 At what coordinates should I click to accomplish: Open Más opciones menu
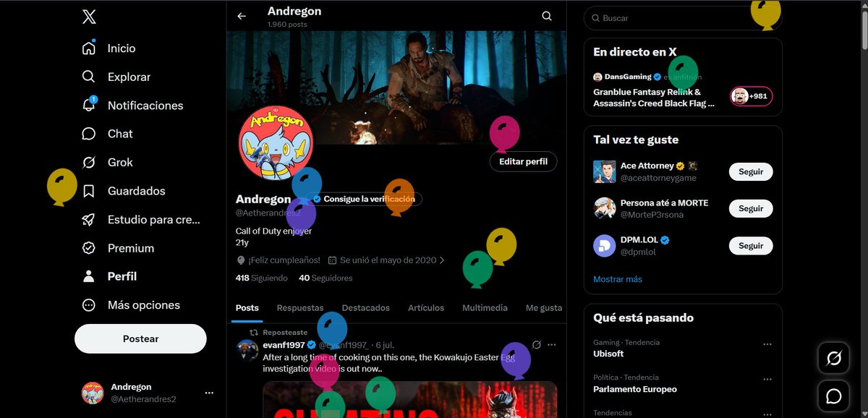click(132, 305)
